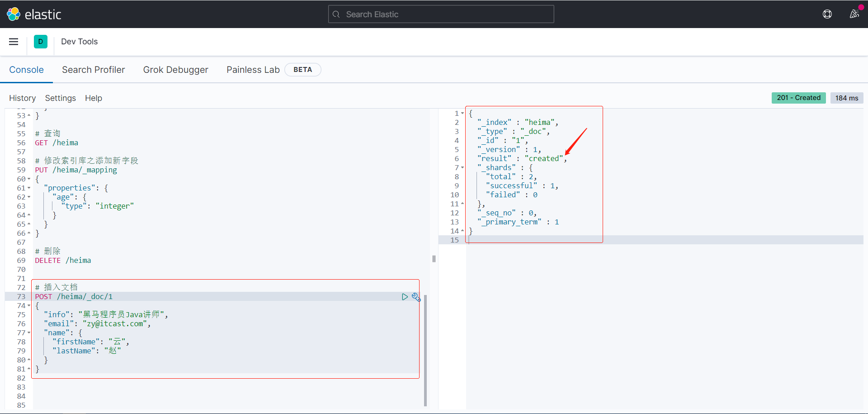Open the wrench request options icon

pyautogui.click(x=416, y=297)
